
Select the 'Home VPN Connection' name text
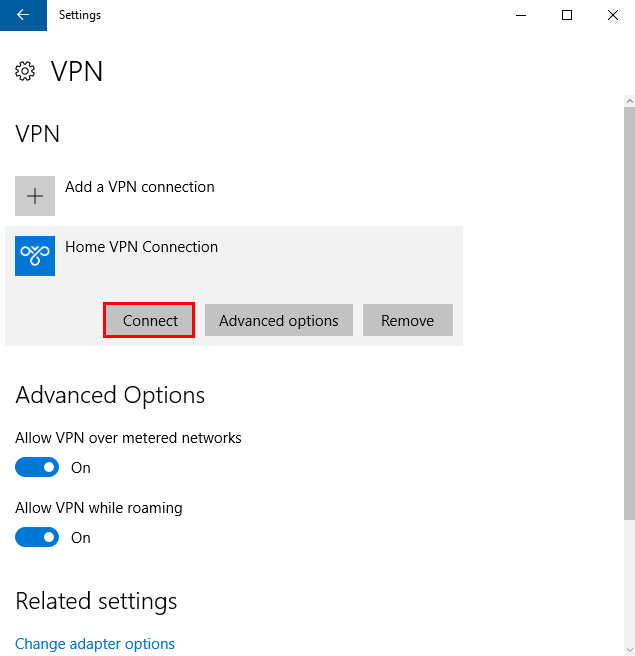click(x=141, y=247)
